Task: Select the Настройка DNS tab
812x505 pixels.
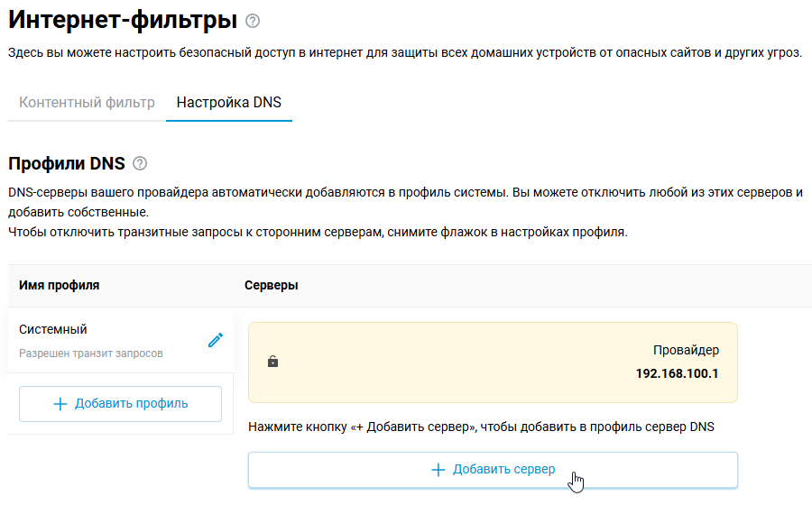Action: click(228, 102)
